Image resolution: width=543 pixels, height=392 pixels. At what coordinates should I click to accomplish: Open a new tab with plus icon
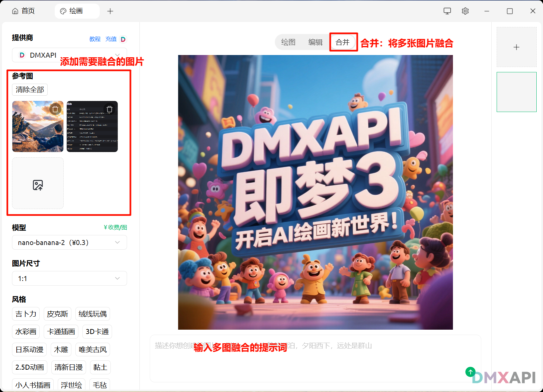(x=110, y=11)
